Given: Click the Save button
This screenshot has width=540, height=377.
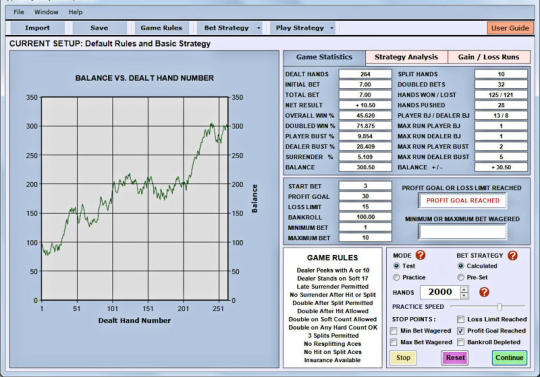Looking at the screenshot, I should tap(99, 28).
